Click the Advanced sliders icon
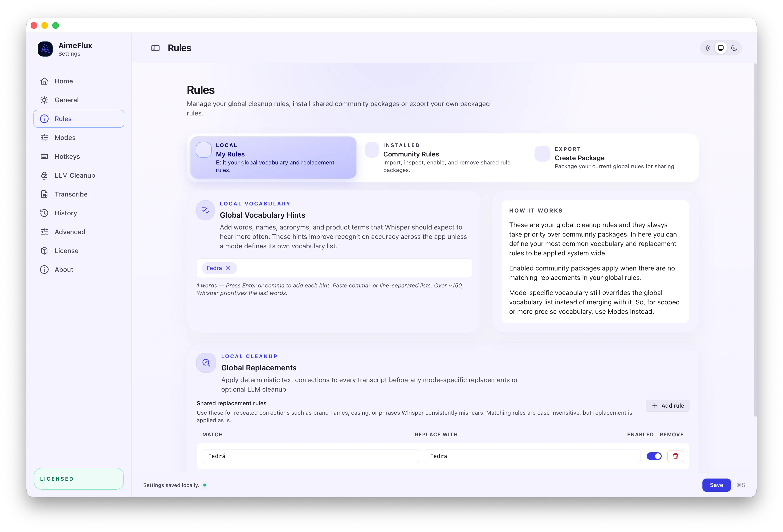The height and width of the screenshot is (532, 783). click(x=44, y=232)
